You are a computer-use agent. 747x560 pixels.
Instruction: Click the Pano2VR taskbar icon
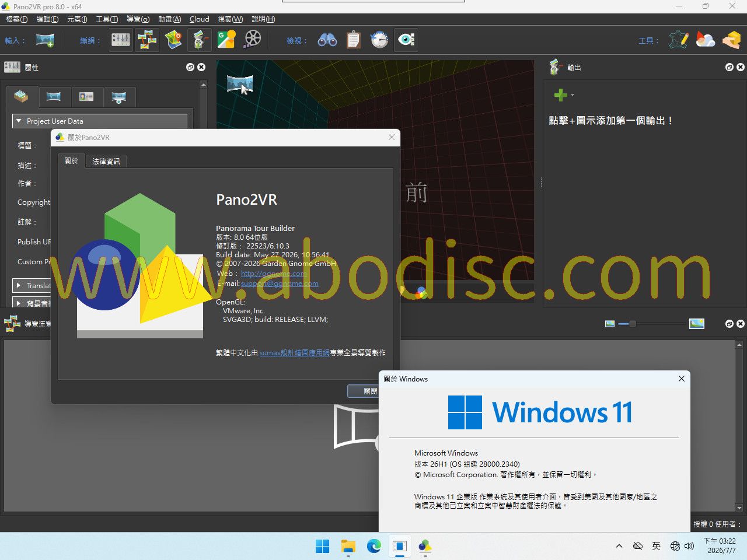click(425, 546)
